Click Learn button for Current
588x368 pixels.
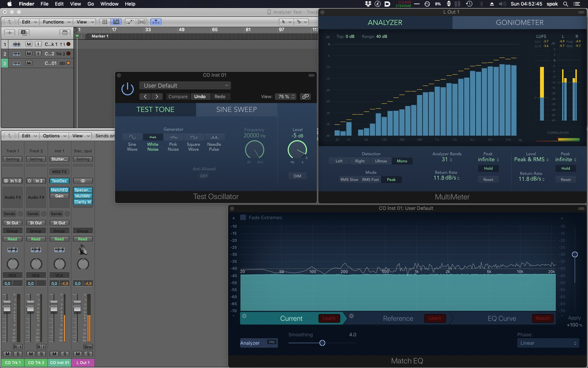pos(329,318)
